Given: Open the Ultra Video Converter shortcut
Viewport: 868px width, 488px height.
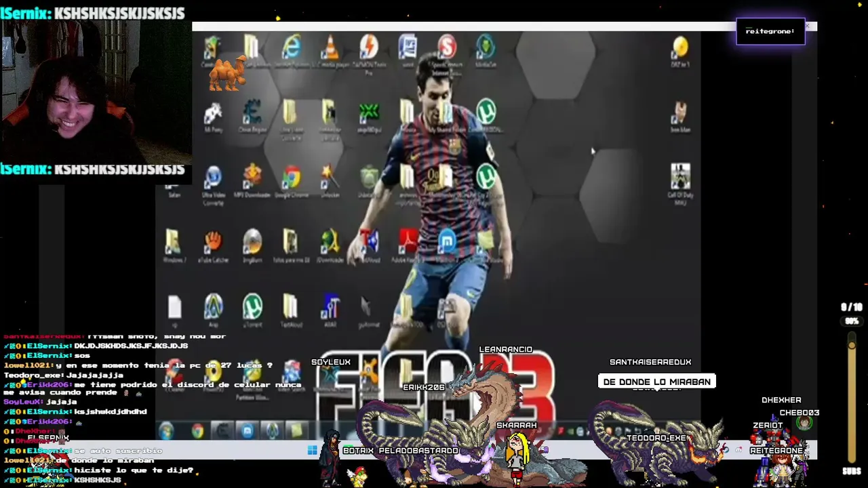Looking at the screenshot, I should [x=213, y=178].
